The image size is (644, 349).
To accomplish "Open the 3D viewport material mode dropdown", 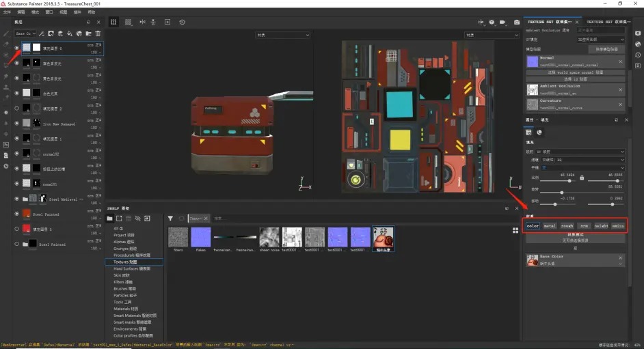I will point(282,35).
